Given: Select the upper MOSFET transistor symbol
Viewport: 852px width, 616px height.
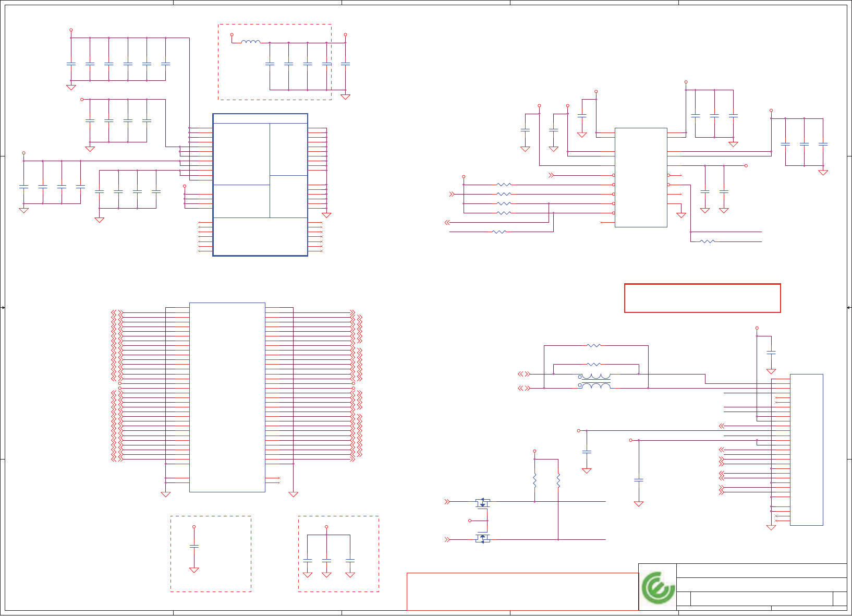Looking at the screenshot, I should coord(483,503).
